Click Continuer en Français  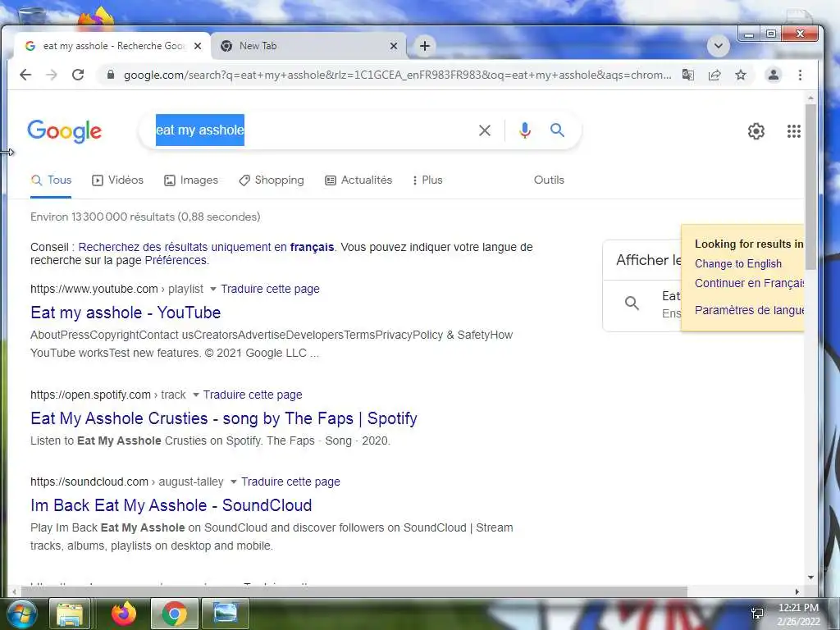[749, 283]
